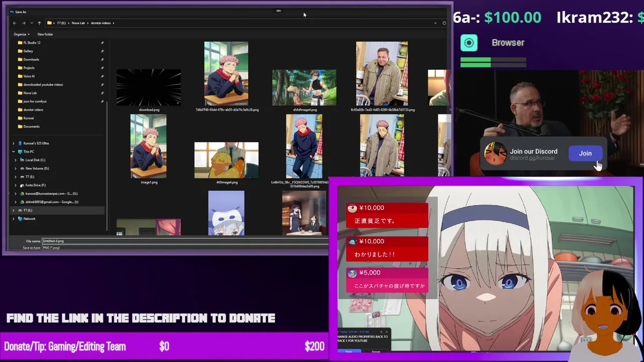Click domtai videos breadcrumb segment
Image resolution: width=644 pixels, height=362 pixels.
click(x=101, y=23)
